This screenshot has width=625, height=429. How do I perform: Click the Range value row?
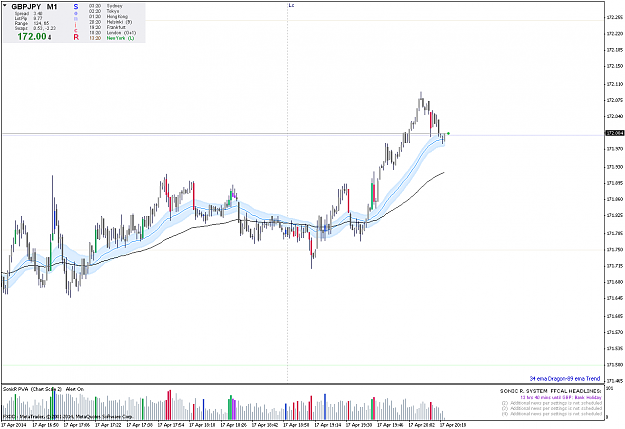[32, 24]
